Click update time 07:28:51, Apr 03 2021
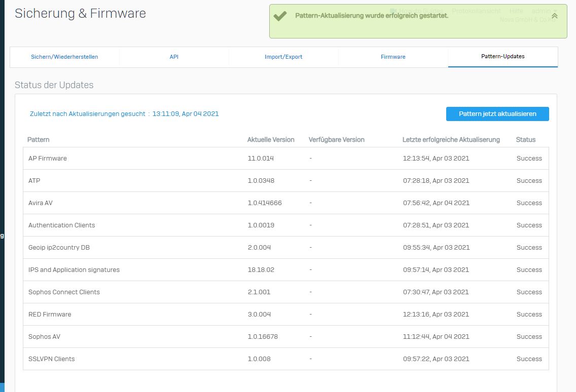Image resolution: width=576 pixels, height=392 pixels. tap(436, 225)
